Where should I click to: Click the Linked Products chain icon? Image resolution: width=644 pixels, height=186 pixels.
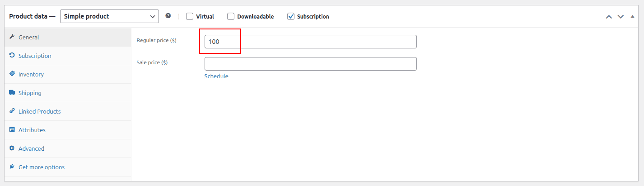[12, 111]
